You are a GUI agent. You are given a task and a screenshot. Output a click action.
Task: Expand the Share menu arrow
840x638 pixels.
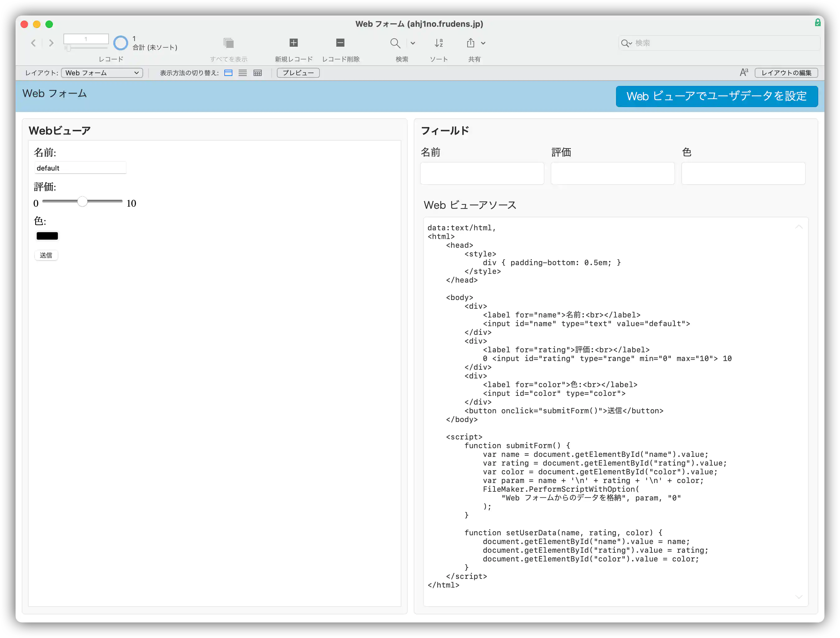pos(483,43)
